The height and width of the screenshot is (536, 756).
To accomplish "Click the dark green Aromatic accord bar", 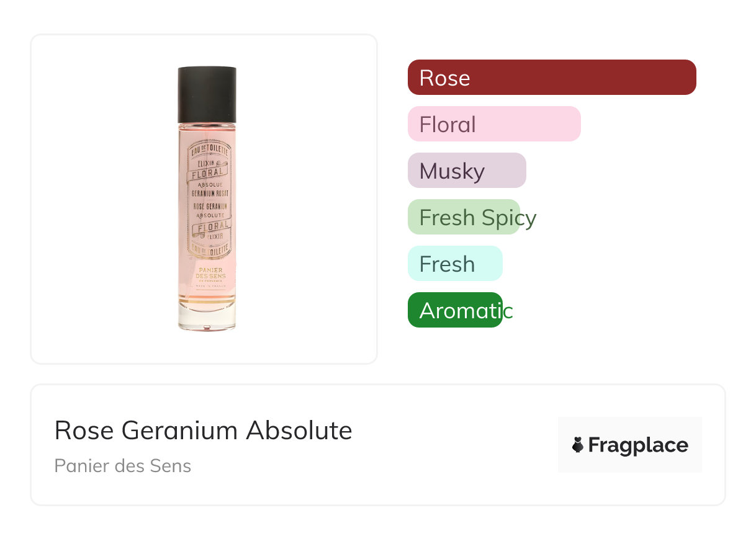I will tap(455, 310).
